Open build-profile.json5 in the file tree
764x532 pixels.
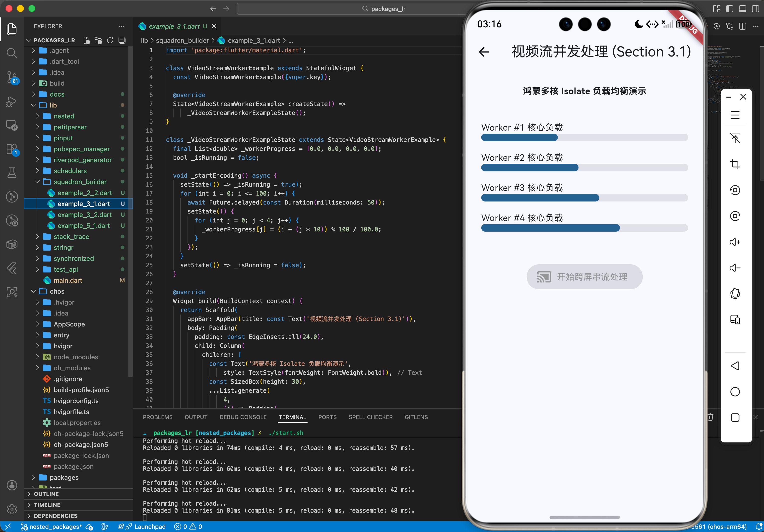coord(81,390)
